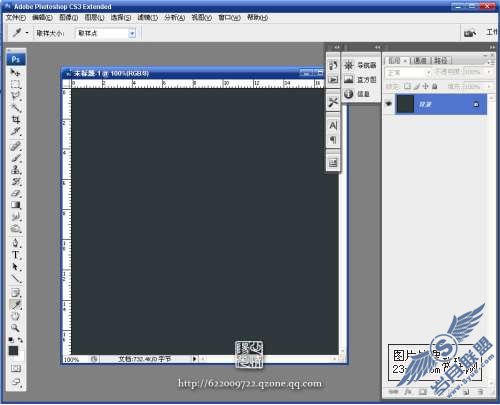Open the Tool Presets panel icon
500x405 pixels.
333,102
